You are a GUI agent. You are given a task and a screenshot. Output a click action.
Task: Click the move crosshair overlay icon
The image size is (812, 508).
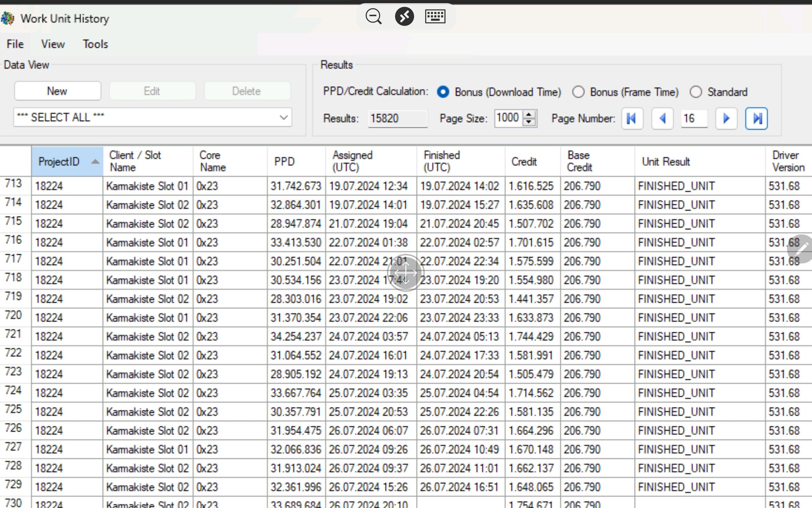[x=405, y=273]
